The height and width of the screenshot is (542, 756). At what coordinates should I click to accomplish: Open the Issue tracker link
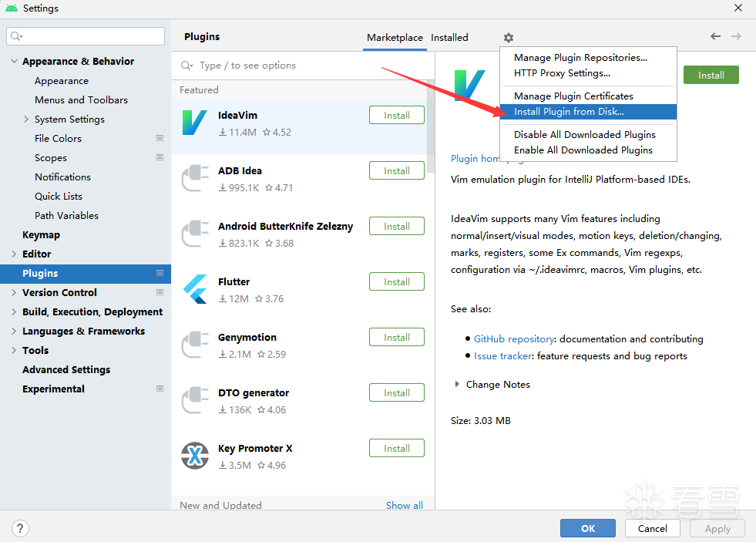point(503,356)
